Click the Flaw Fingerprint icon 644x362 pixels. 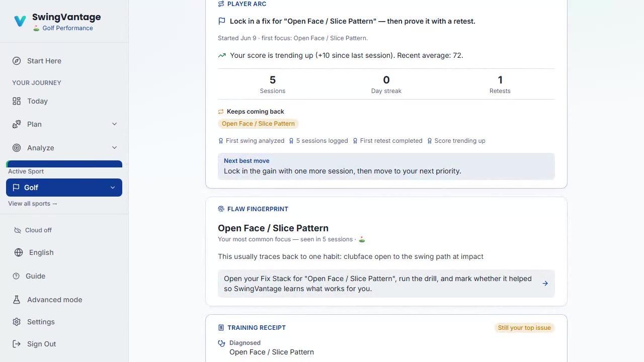coord(221,209)
